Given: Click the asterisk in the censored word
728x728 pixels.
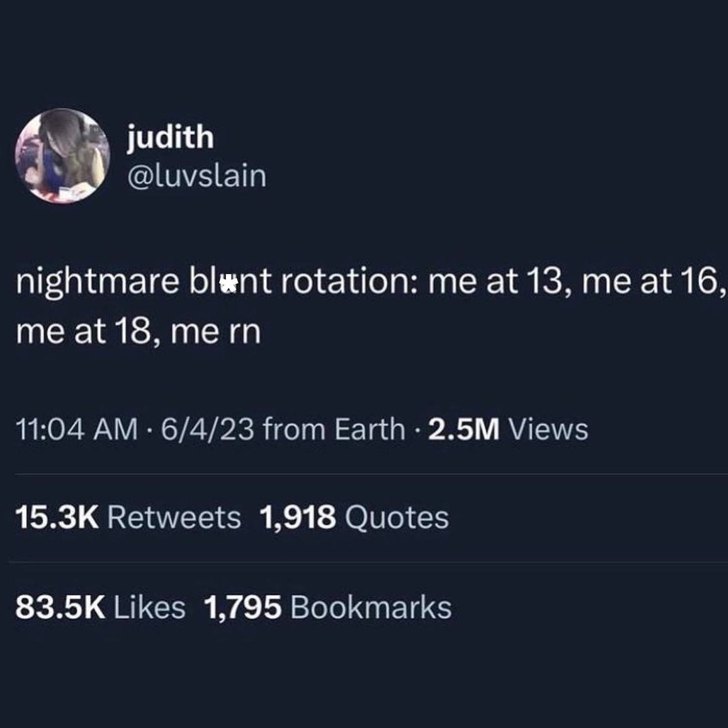Looking at the screenshot, I should [229, 284].
